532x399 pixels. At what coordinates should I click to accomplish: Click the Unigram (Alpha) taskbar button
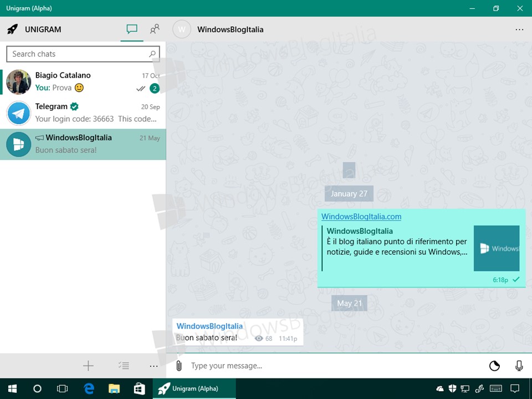pyautogui.click(x=194, y=388)
